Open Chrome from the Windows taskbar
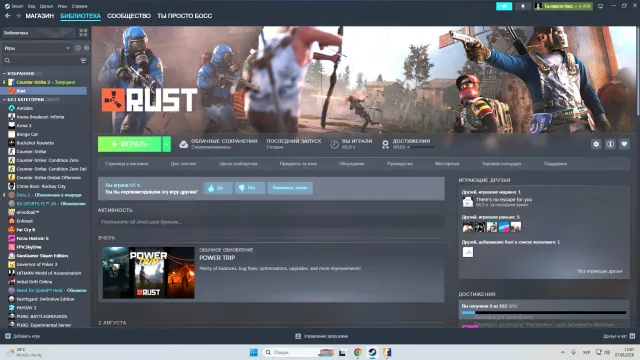The height and width of the screenshot is (360, 640). (358, 352)
